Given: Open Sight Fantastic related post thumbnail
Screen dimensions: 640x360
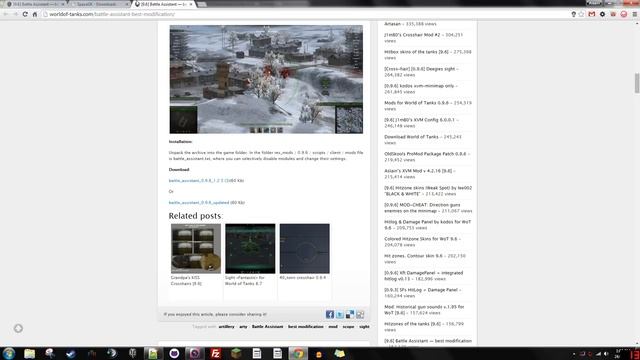Looking at the screenshot, I should 250,249.
